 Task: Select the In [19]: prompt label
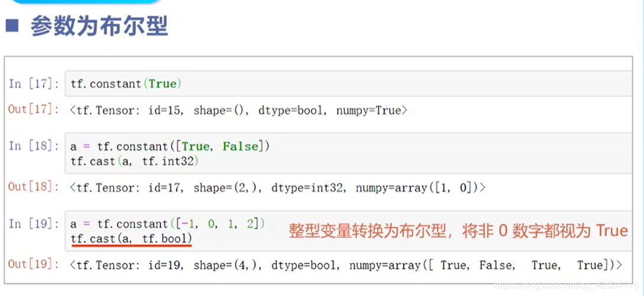coord(34,224)
